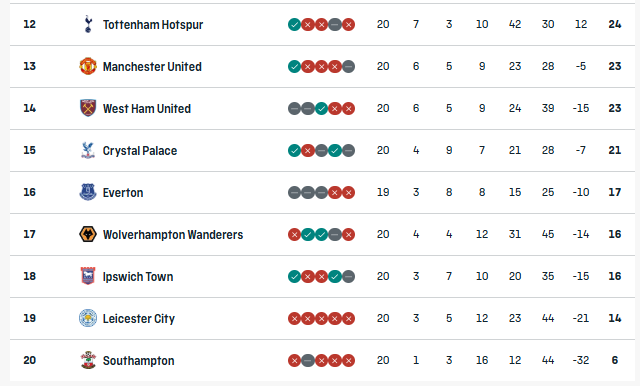
Task: Click the Manchester United club crest
Action: coord(88,66)
